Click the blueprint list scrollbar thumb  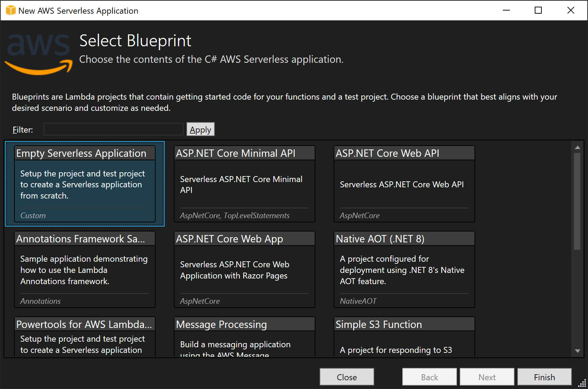(x=577, y=201)
